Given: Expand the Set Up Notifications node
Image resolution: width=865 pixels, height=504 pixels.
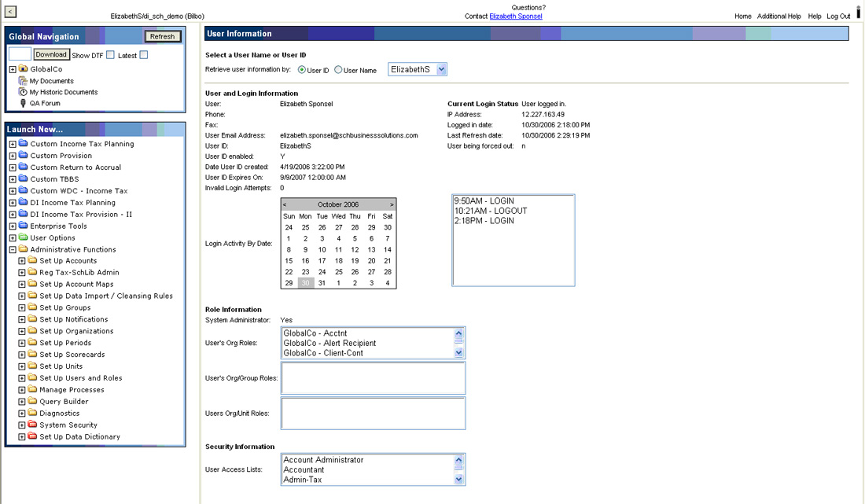Looking at the screenshot, I should pos(22,320).
